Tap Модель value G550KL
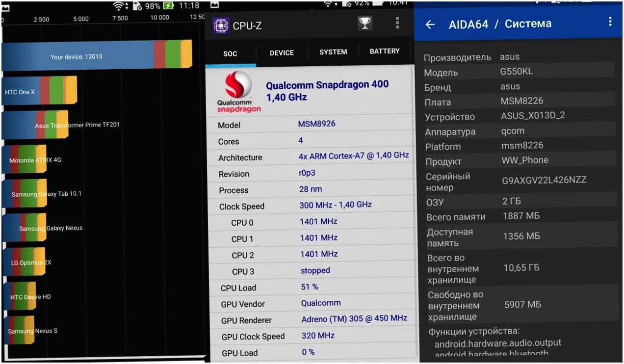624x364 pixels. click(517, 71)
